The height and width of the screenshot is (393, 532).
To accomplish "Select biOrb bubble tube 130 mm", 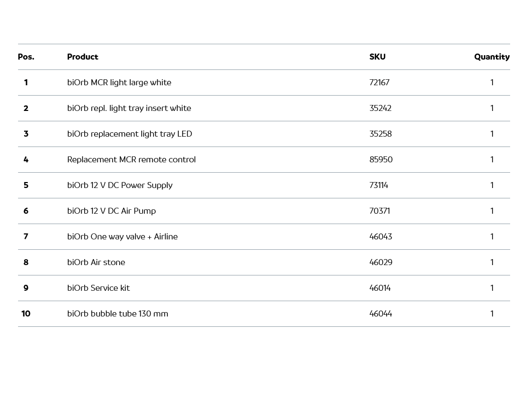I will click(x=118, y=314).
